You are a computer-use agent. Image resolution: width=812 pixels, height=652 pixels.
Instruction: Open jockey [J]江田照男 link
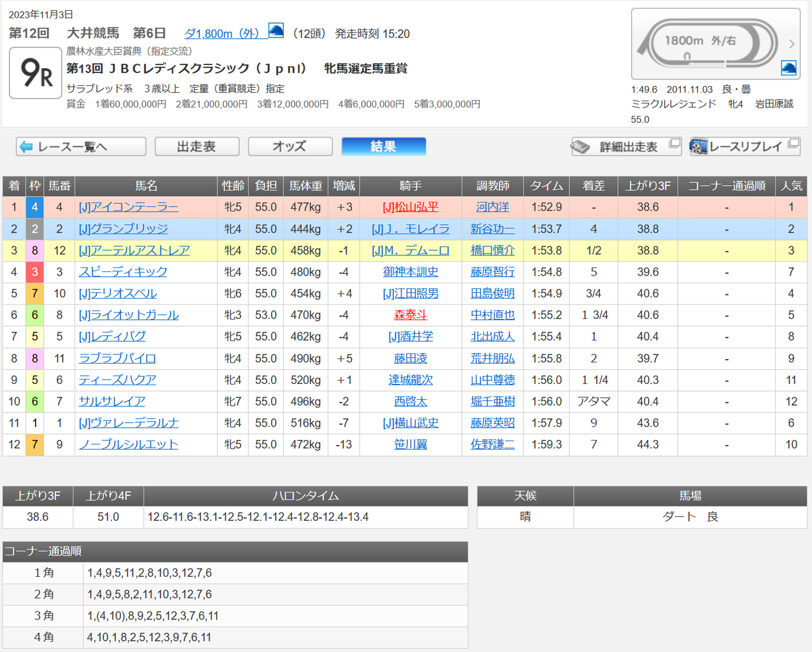(410, 294)
